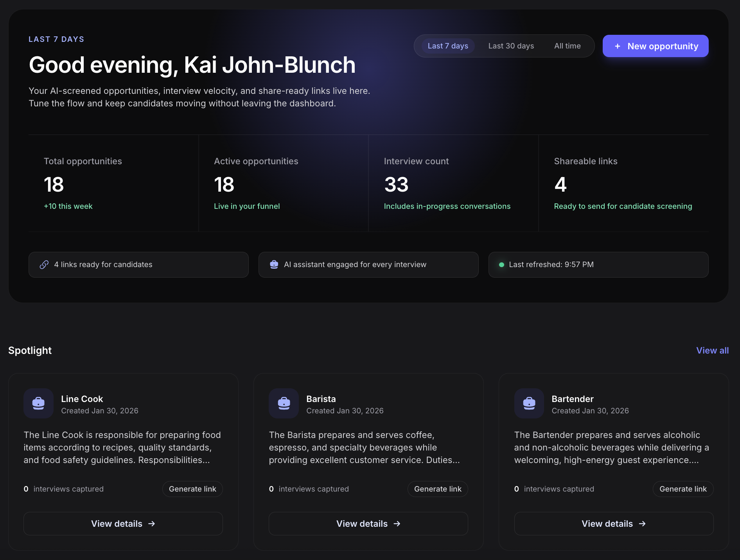Open the Total opportunities stat card
Viewport: 740px width, 560px height.
click(113, 183)
